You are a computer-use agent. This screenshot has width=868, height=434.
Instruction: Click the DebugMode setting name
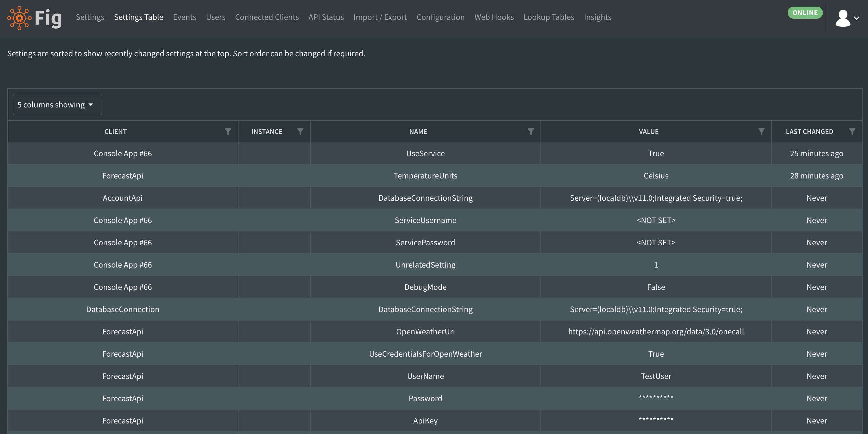tap(426, 287)
